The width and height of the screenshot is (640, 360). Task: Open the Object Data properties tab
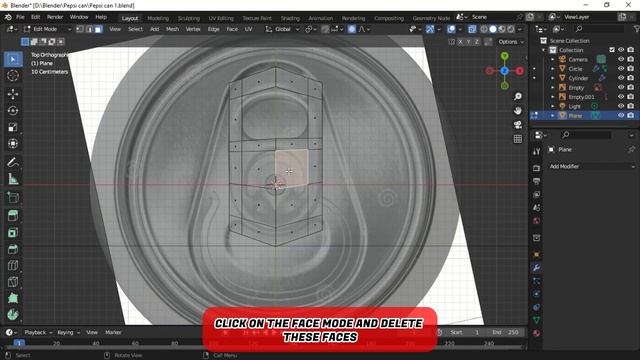[536, 320]
